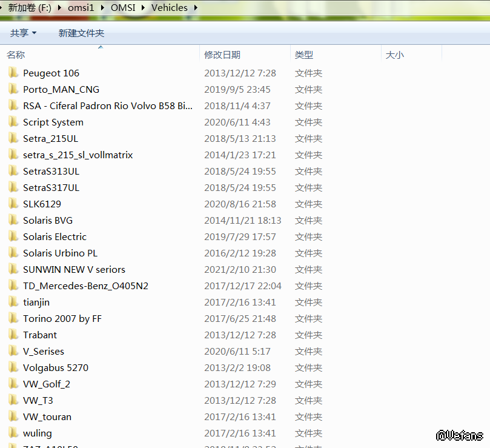Click the SetraS317UL folder icon
The height and width of the screenshot is (448, 490).
pyautogui.click(x=13, y=187)
